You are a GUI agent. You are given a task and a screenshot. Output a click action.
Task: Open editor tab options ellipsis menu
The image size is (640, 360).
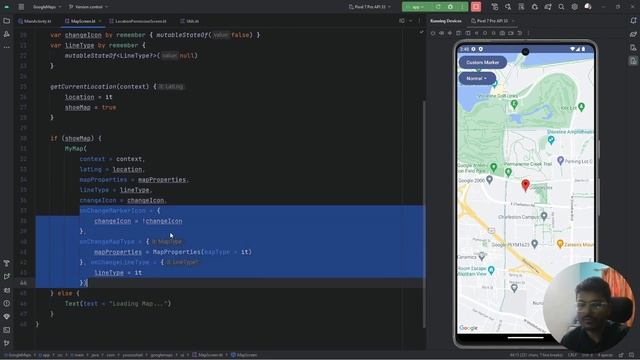point(419,21)
